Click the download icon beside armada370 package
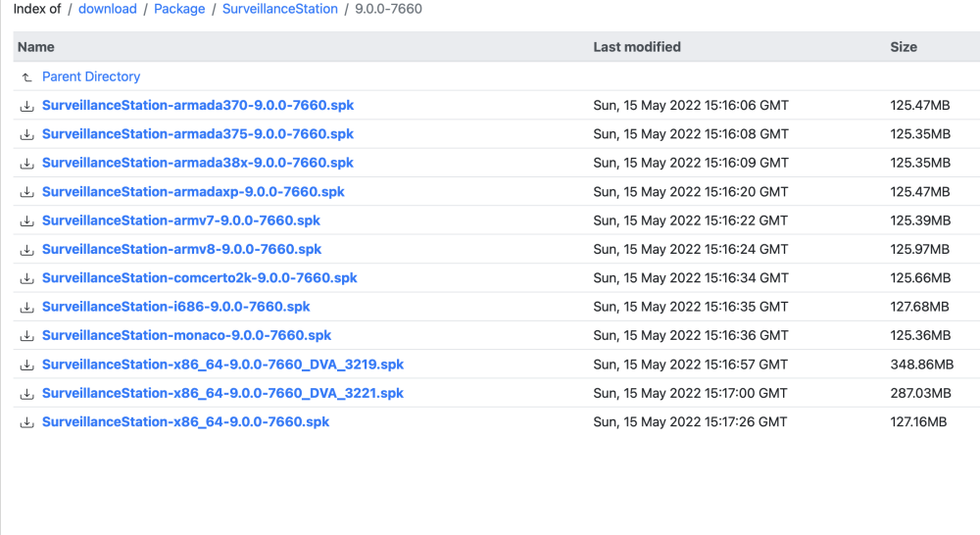 (26, 106)
